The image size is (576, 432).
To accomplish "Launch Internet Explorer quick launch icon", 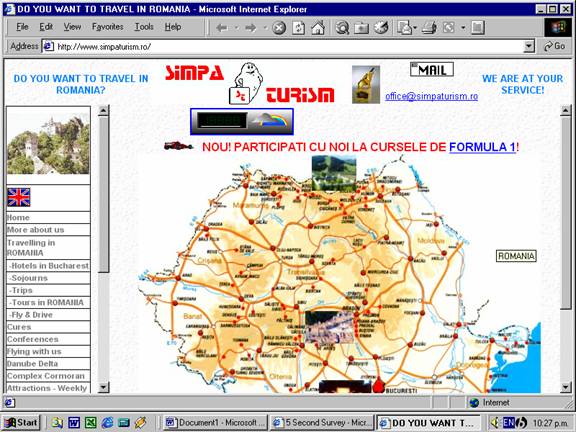I will [107, 422].
